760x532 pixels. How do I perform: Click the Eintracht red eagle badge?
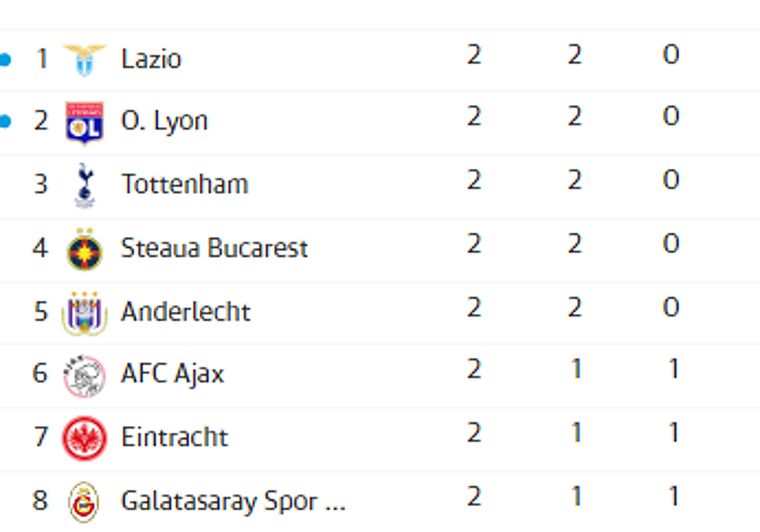tap(84, 438)
